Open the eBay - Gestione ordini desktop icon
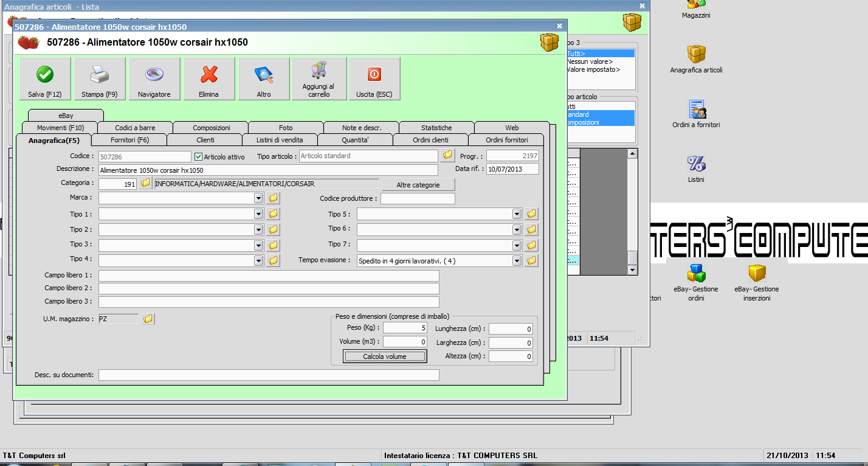This screenshot has width=868, height=466. (696, 284)
